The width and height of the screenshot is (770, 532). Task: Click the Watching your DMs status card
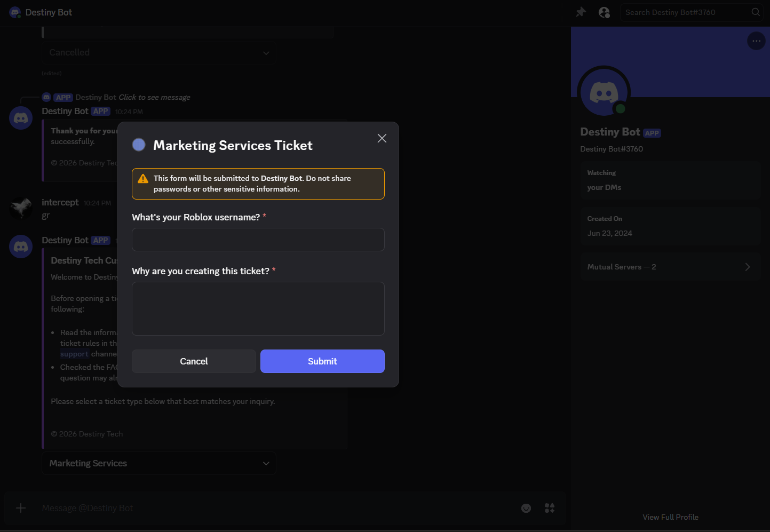[x=670, y=180]
